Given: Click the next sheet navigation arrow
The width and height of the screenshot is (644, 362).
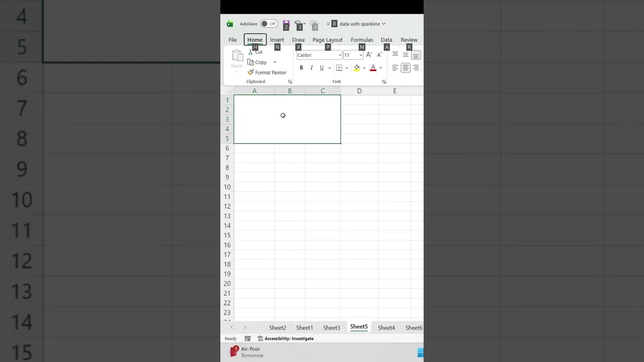Looking at the screenshot, I should click(245, 327).
